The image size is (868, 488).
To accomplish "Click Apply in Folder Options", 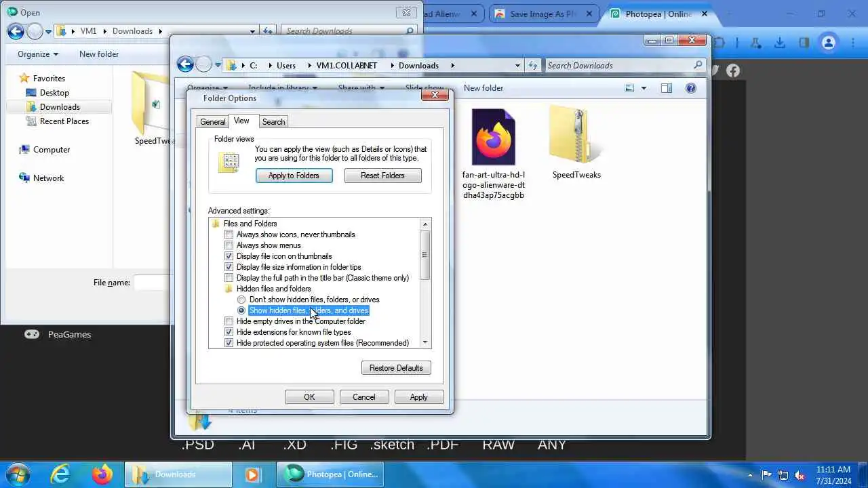I will click(x=419, y=397).
